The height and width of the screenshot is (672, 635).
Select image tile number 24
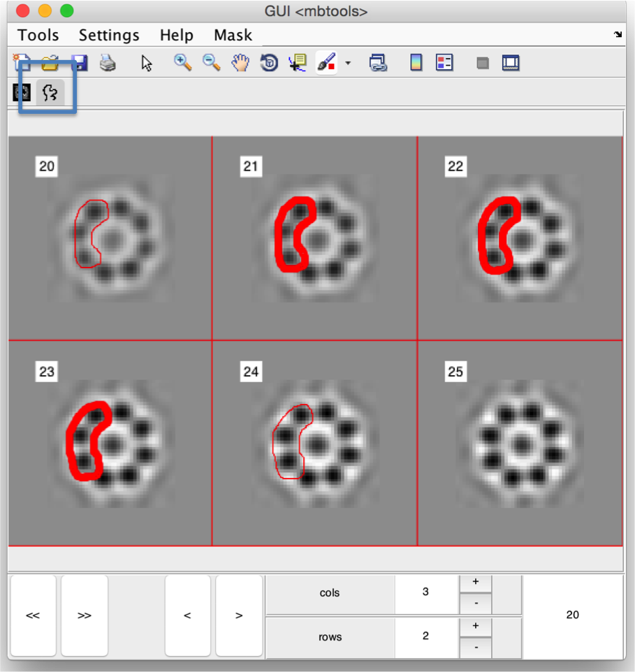[314, 443]
